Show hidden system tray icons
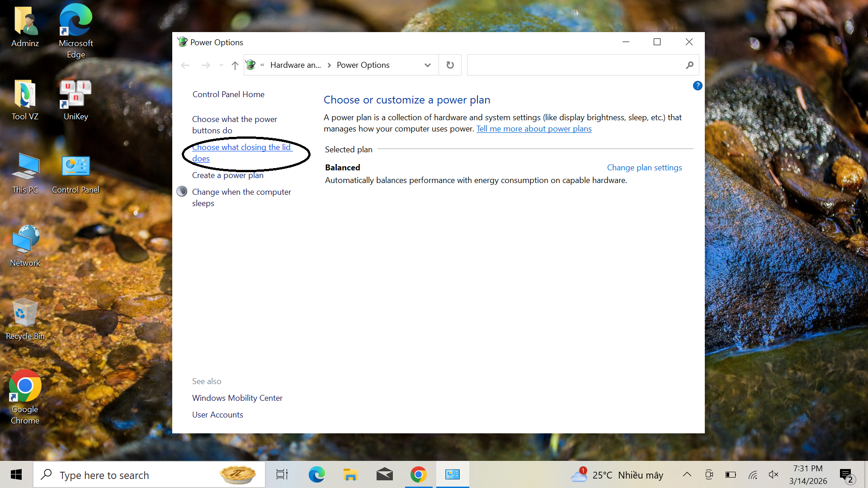868x488 pixels. [687, 474]
